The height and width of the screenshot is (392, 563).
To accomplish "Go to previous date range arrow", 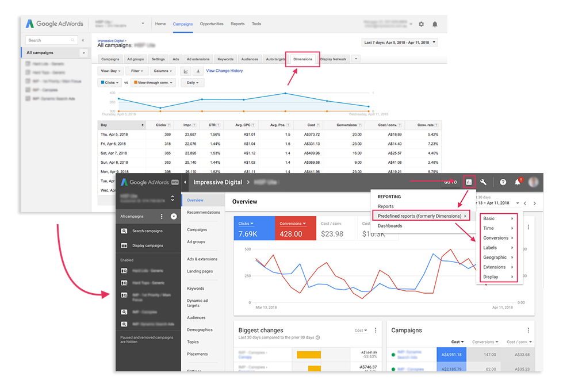I will pyautogui.click(x=525, y=203).
